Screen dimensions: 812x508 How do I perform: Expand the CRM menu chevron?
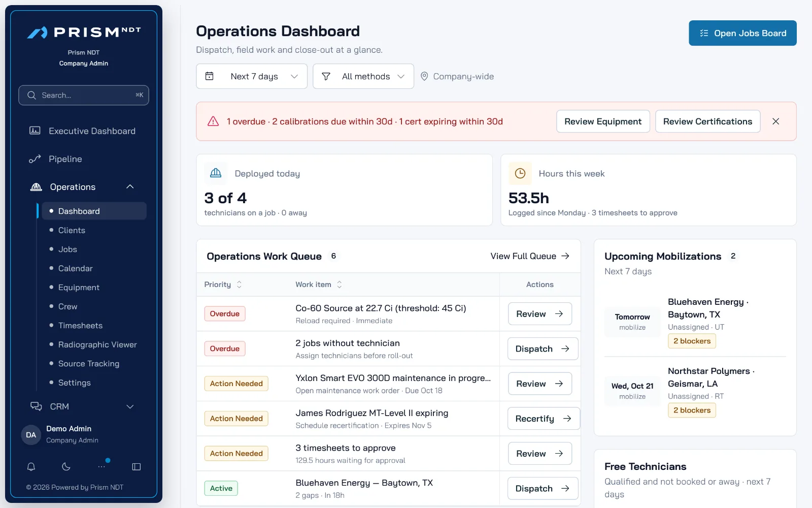click(130, 406)
